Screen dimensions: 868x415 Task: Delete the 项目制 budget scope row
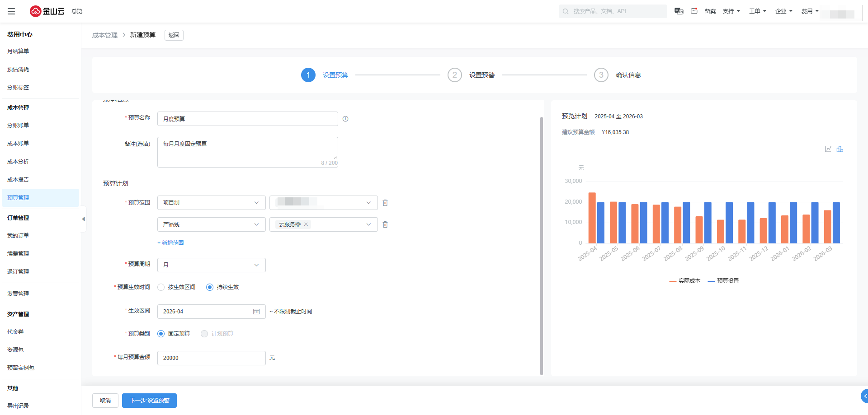(x=385, y=203)
